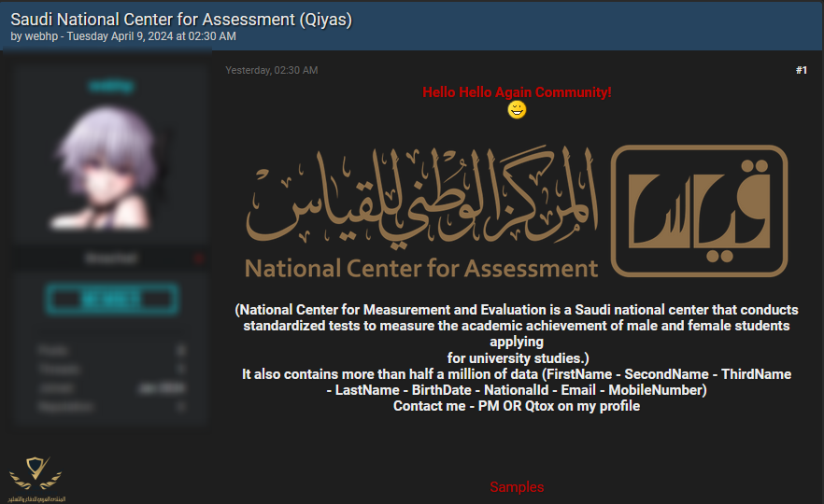
Task: Click the National Center for Assessment logo text
Action: click(421, 269)
